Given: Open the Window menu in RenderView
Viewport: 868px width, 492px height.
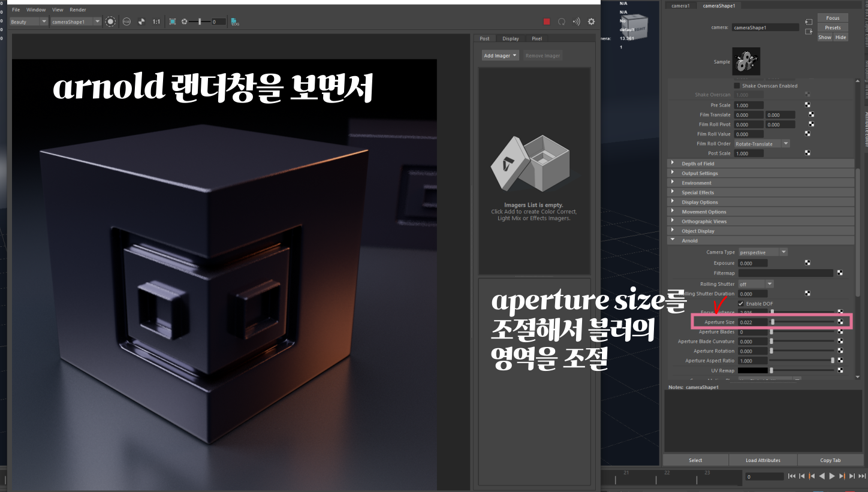Looking at the screenshot, I should pos(36,10).
